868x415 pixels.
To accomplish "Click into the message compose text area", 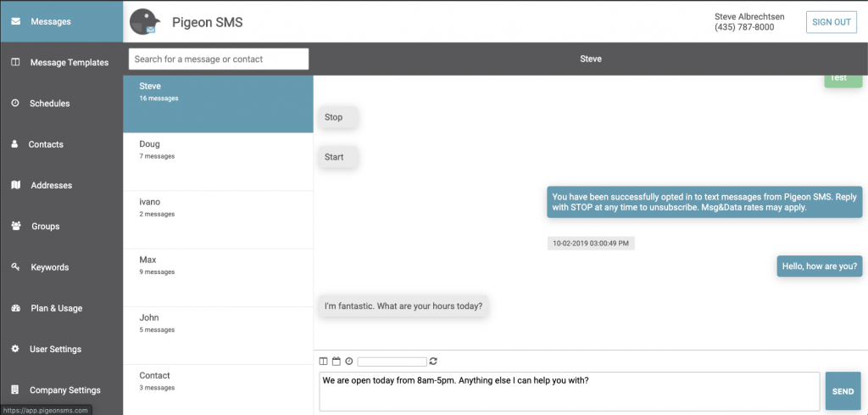I will coord(570,391).
